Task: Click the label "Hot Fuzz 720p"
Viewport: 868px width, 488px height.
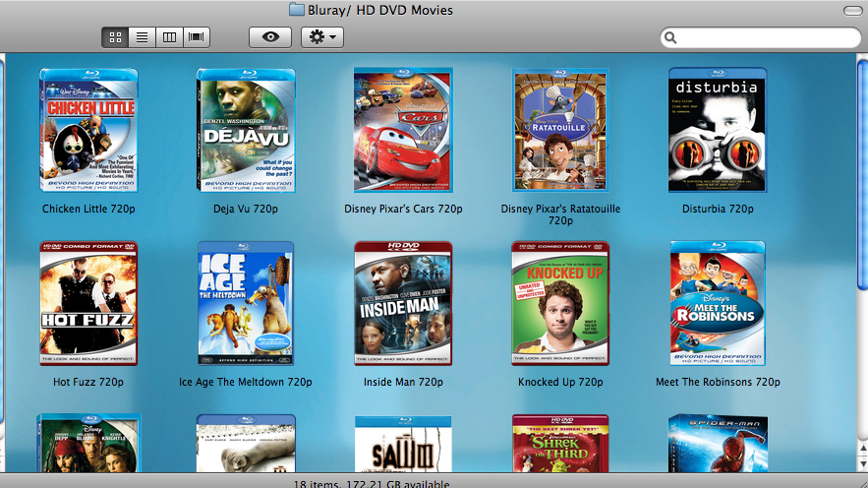Action: pyautogui.click(x=88, y=382)
